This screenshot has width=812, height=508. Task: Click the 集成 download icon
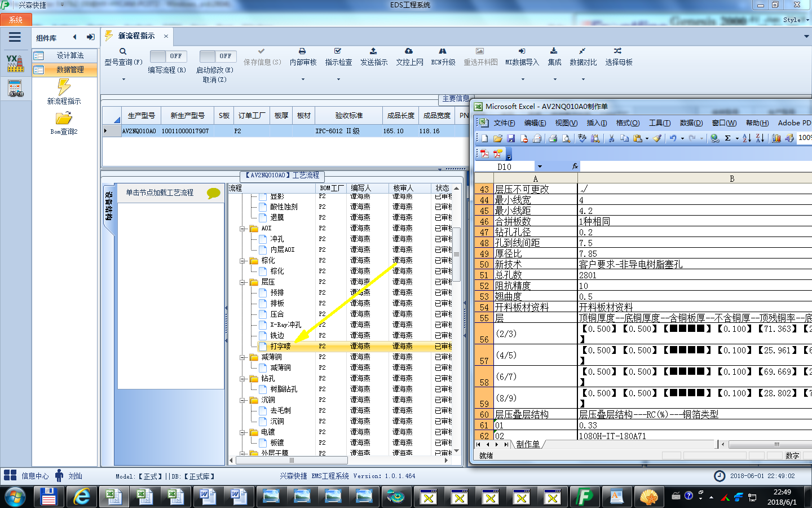coord(554,51)
